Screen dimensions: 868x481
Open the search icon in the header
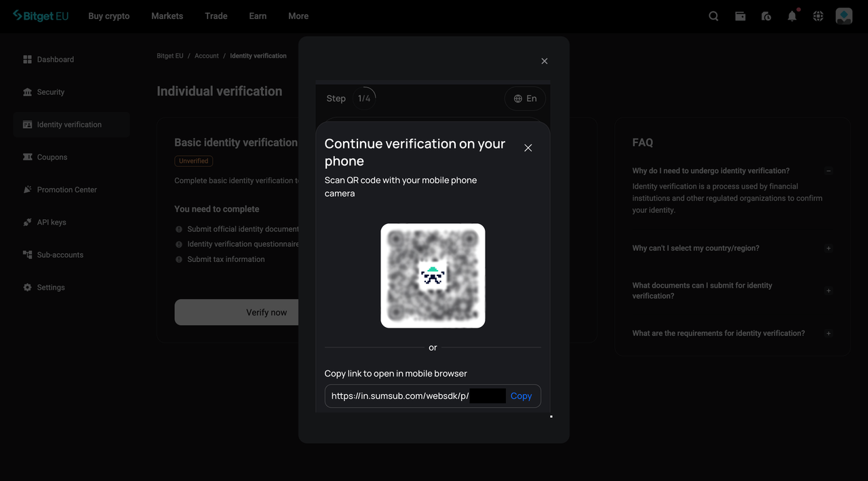pos(713,16)
